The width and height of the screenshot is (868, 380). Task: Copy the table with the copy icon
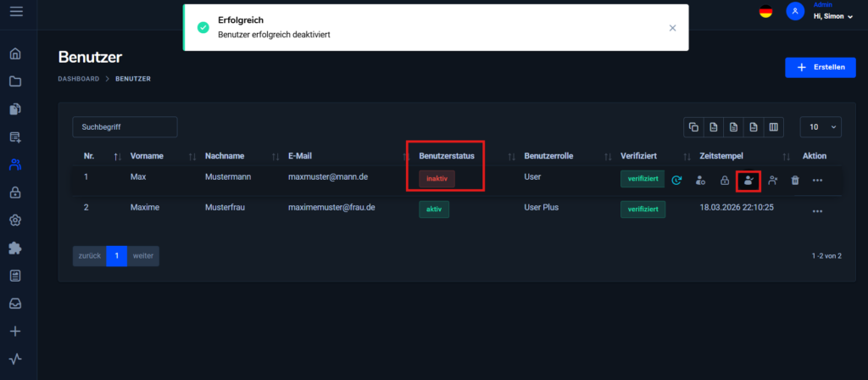[x=693, y=127]
